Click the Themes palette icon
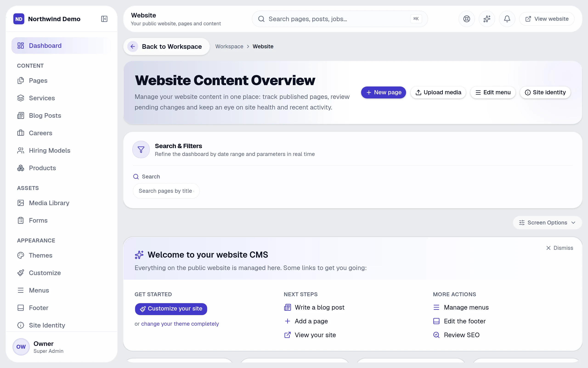The height and width of the screenshot is (368, 588). (21, 255)
